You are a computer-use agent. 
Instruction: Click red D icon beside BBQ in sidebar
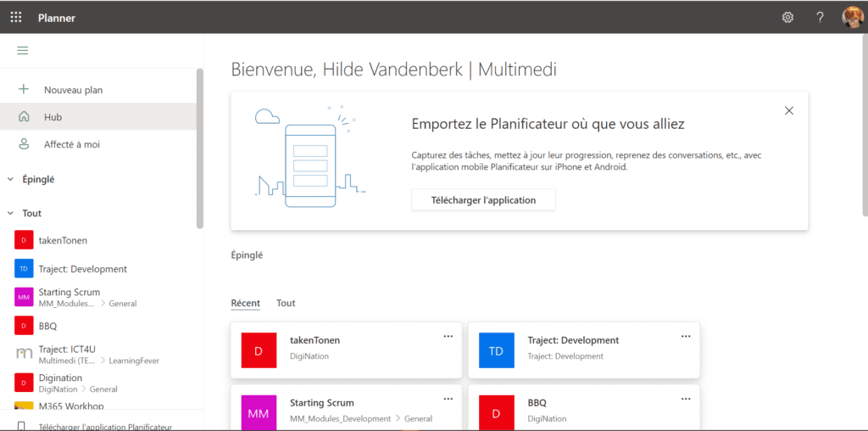[24, 326]
